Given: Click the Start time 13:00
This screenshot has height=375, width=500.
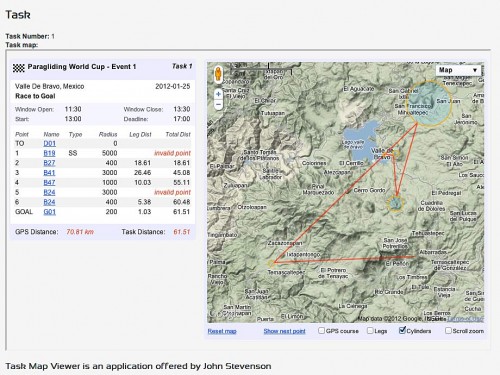Looking at the screenshot, I should click(73, 119).
